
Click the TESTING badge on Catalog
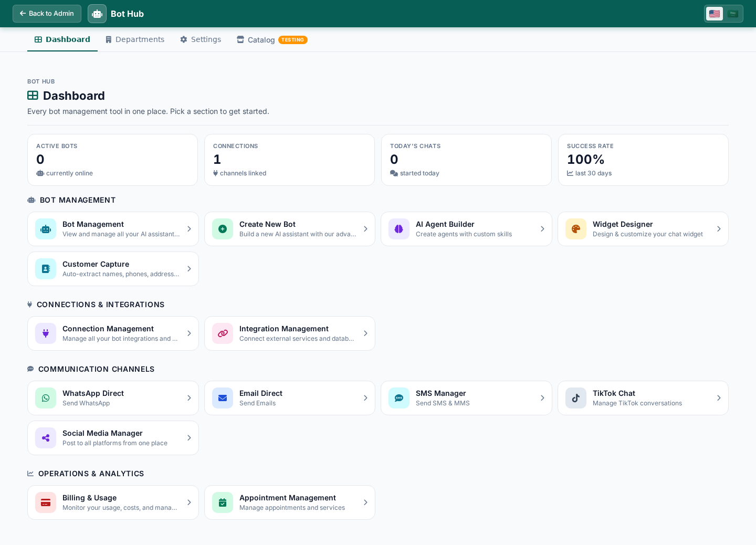[x=293, y=40]
